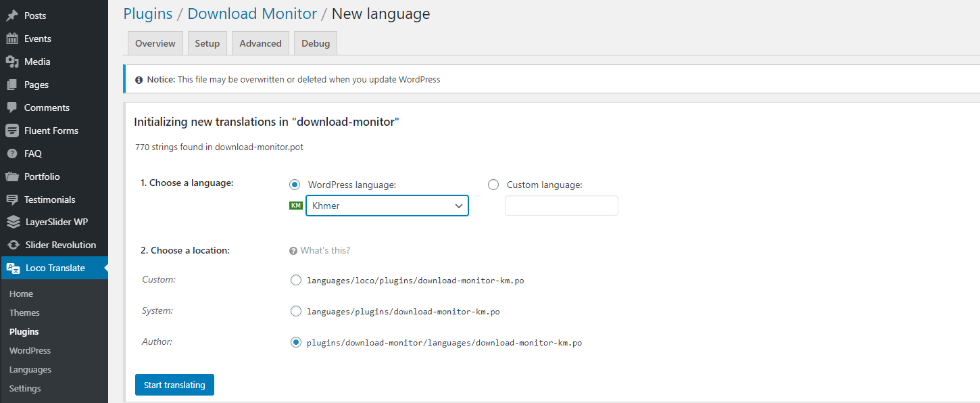980x403 pixels.
Task: Click the Portfolio folder icon
Action: coord(12,176)
